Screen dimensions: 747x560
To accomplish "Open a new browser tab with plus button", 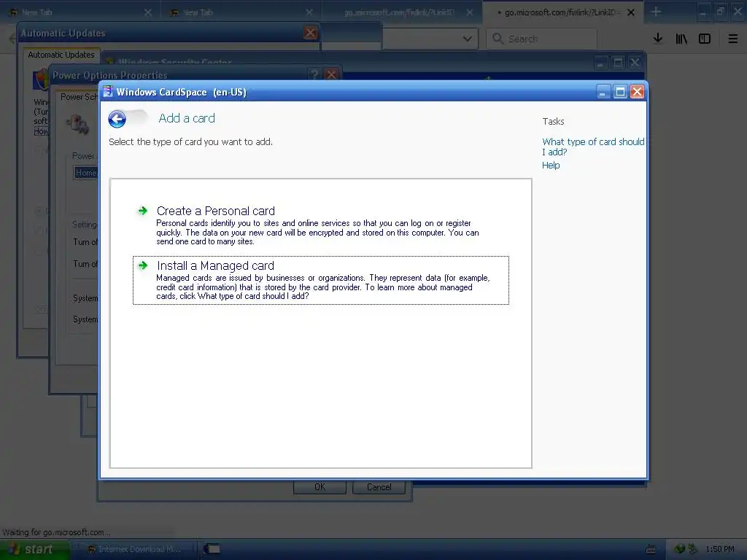I will (656, 12).
